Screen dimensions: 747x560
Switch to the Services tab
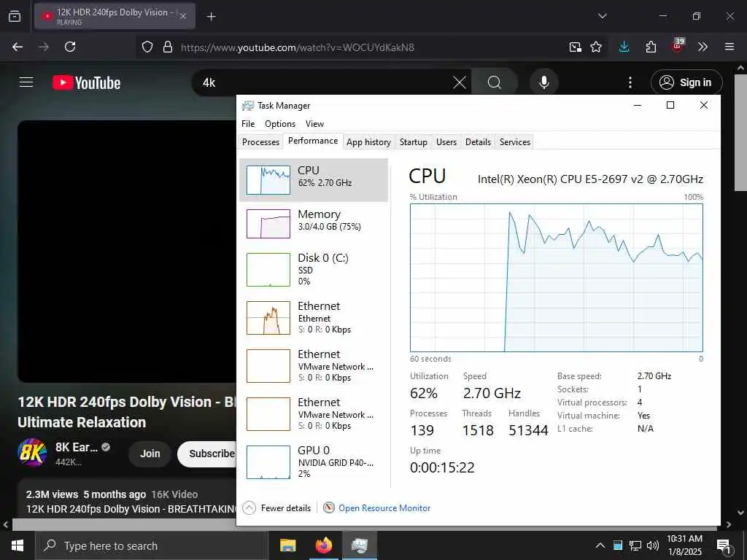(x=514, y=142)
